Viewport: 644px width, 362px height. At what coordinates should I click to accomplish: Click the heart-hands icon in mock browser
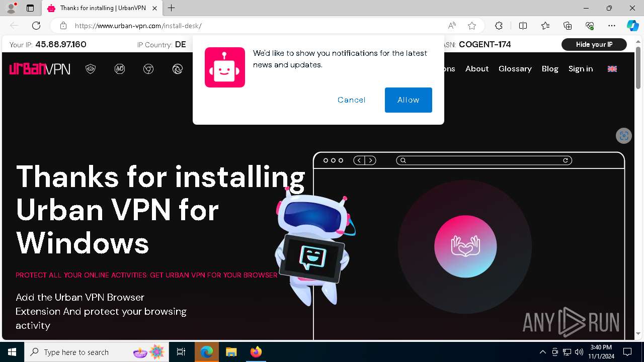(465, 246)
